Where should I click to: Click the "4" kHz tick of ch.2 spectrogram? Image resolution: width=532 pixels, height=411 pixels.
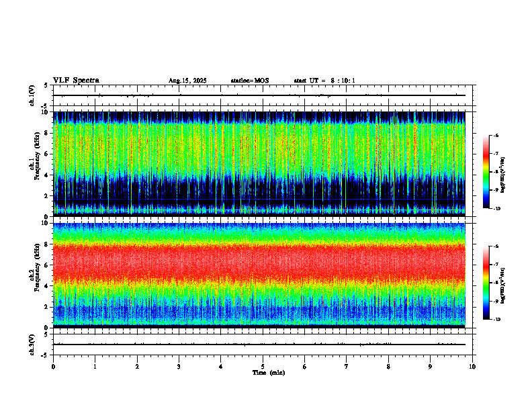[48, 286]
